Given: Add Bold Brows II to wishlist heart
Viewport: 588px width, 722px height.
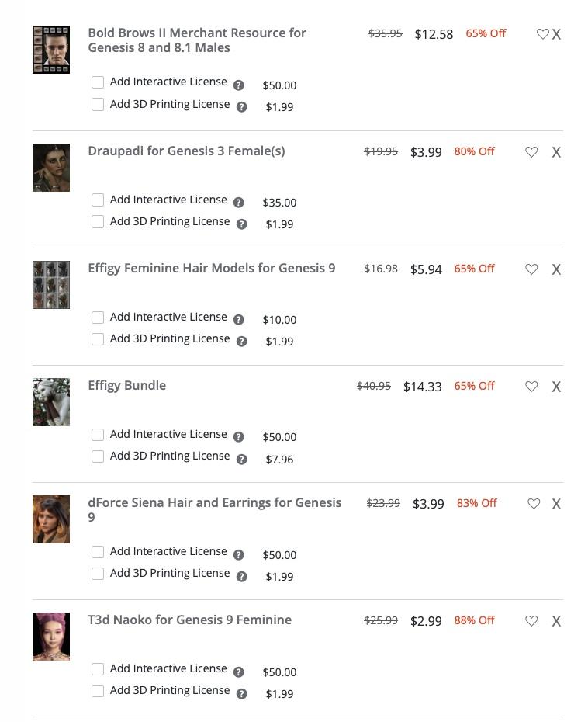Looking at the screenshot, I should point(543,34).
